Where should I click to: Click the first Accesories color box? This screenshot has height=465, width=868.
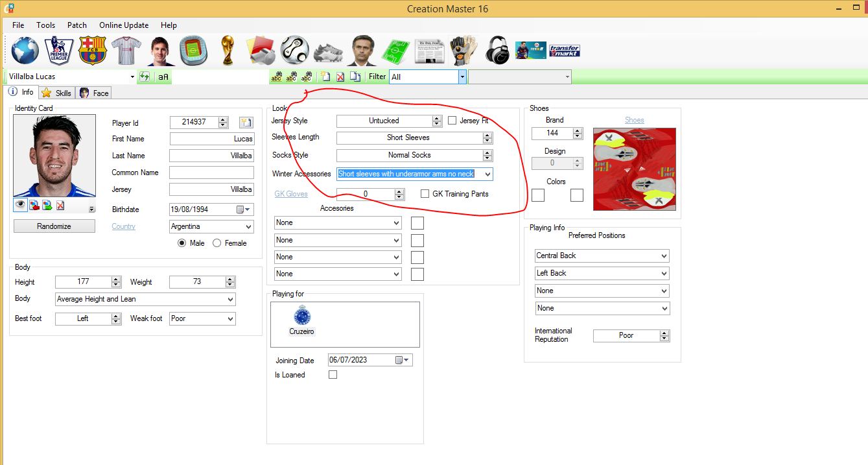pyautogui.click(x=417, y=223)
